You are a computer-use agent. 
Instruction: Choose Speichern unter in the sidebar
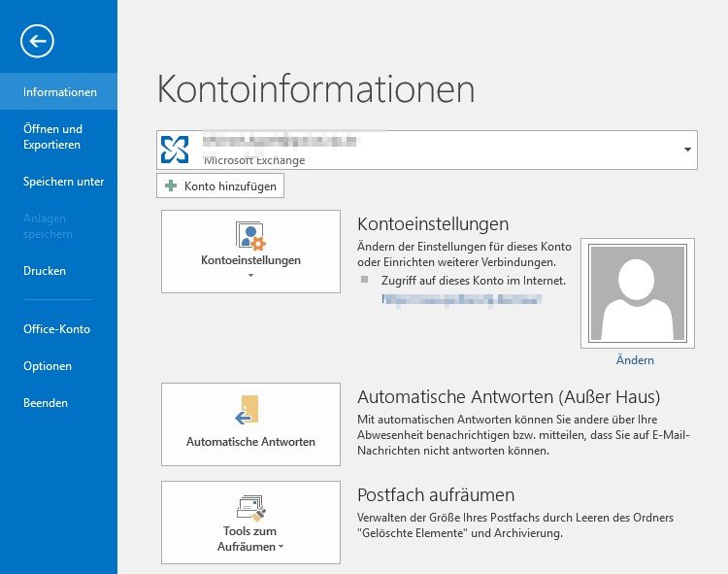pos(63,182)
